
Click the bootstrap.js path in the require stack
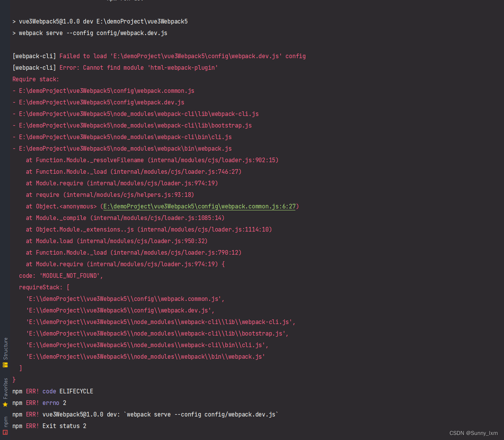coord(133,125)
